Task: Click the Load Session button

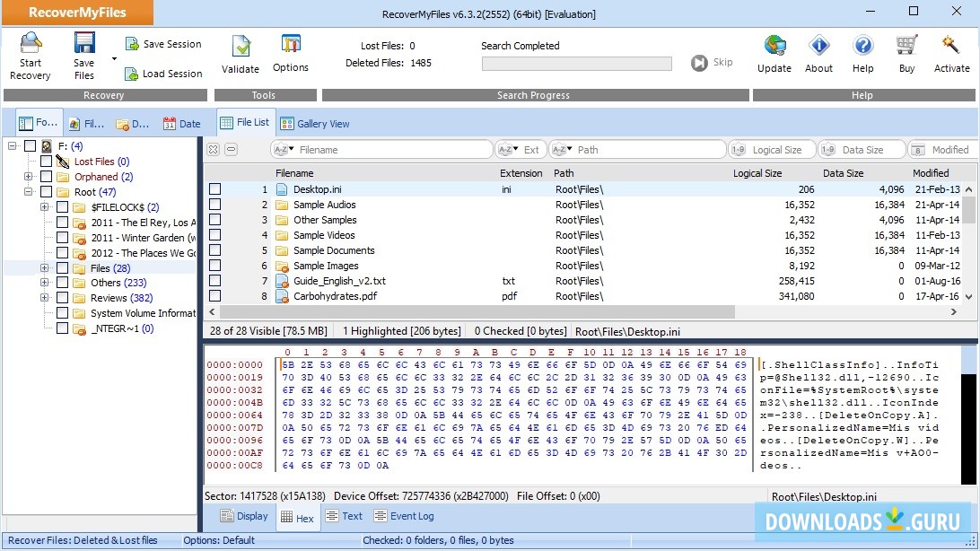Action: (162, 74)
